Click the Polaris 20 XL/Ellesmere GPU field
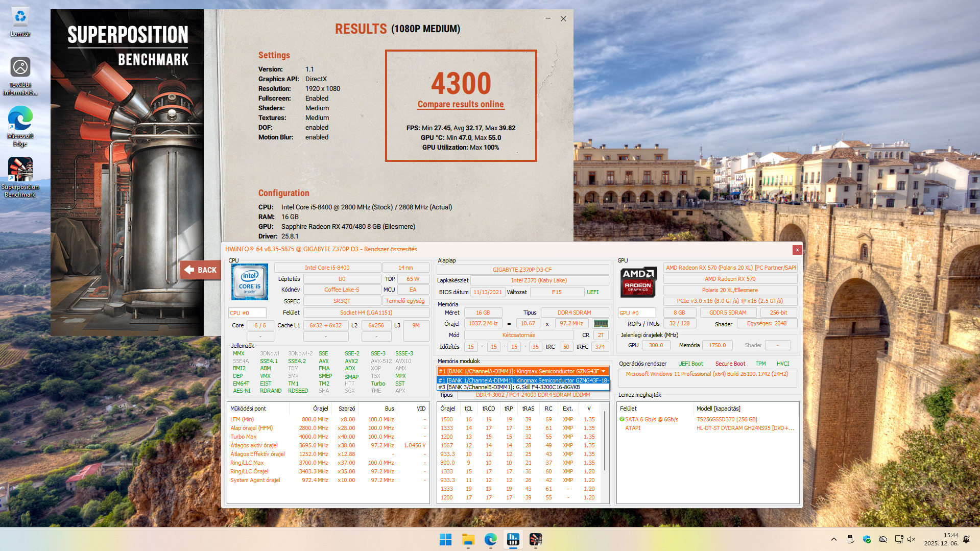 [x=730, y=290]
